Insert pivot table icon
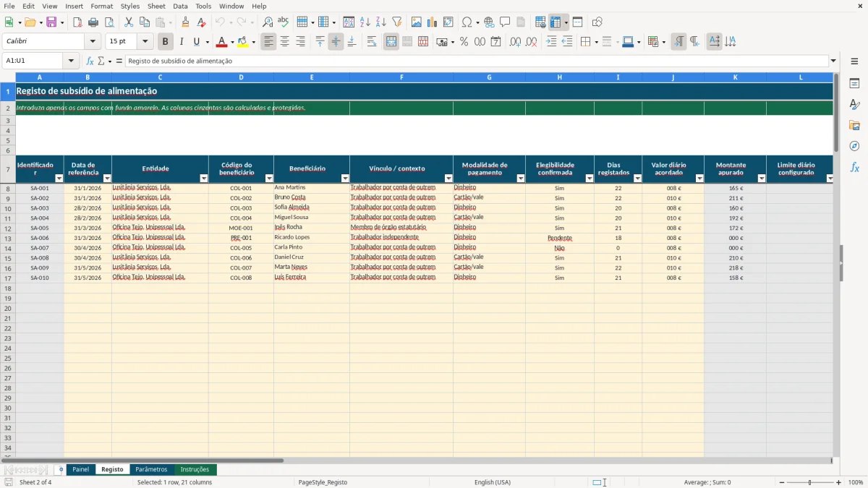This screenshot has width=868, height=488. (448, 22)
